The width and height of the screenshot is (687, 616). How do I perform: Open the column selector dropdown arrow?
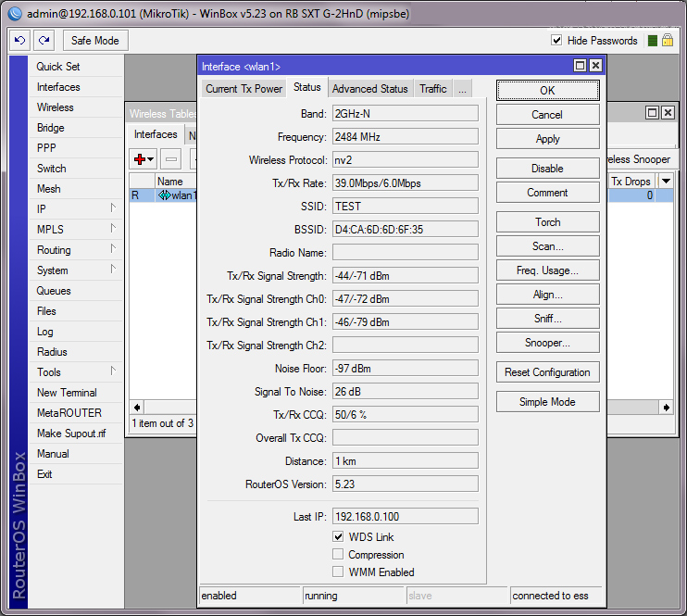click(x=666, y=181)
